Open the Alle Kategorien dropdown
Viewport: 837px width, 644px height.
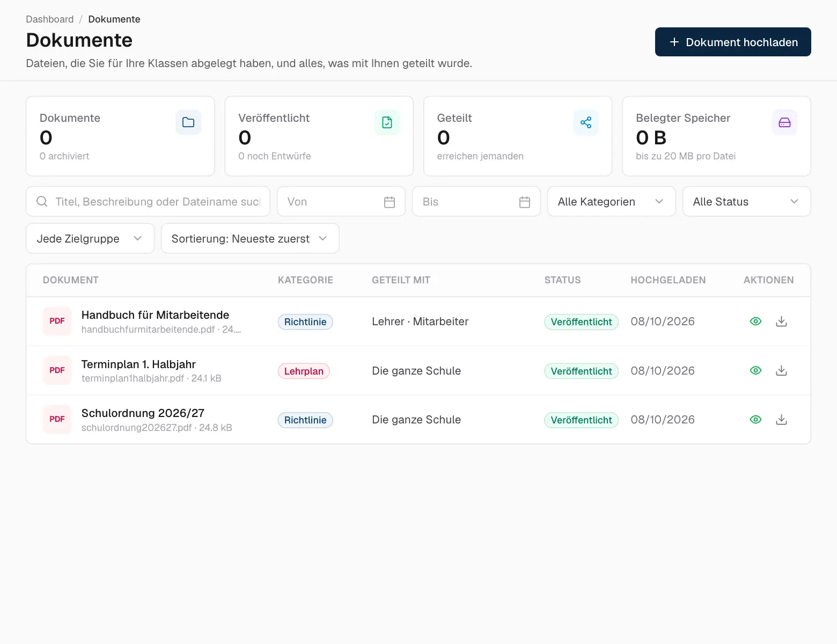(x=611, y=202)
